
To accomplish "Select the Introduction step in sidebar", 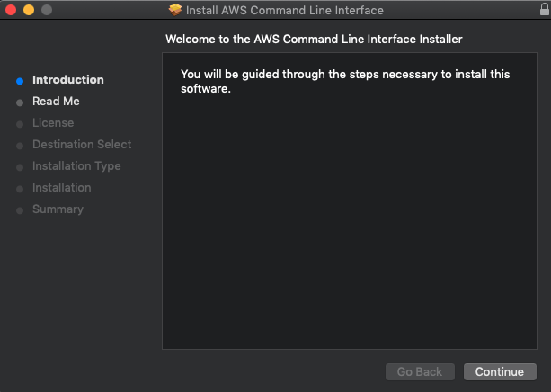I will coord(67,80).
